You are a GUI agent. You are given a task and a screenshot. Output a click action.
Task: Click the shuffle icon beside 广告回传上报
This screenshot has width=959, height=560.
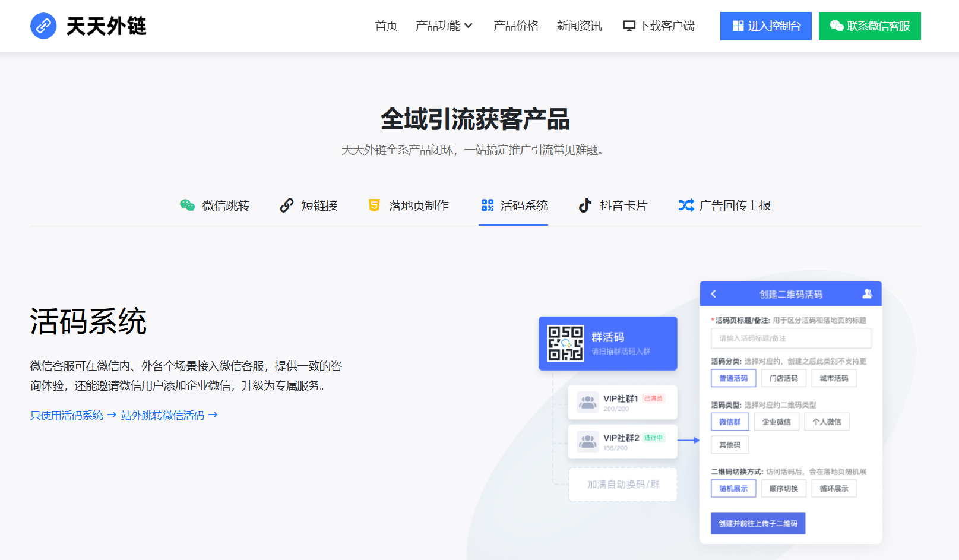(686, 205)
